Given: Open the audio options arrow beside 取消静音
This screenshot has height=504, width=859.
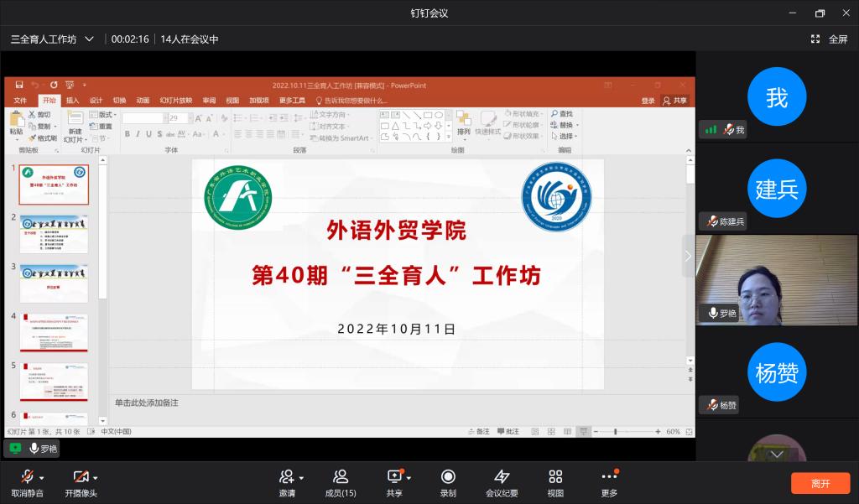Looking at the screenshot, I should click(42, 478).
